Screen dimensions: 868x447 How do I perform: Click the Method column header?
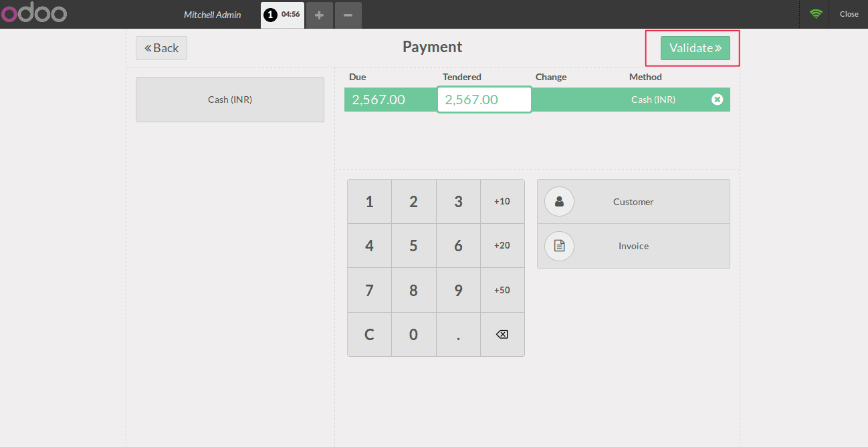[645, 77]
